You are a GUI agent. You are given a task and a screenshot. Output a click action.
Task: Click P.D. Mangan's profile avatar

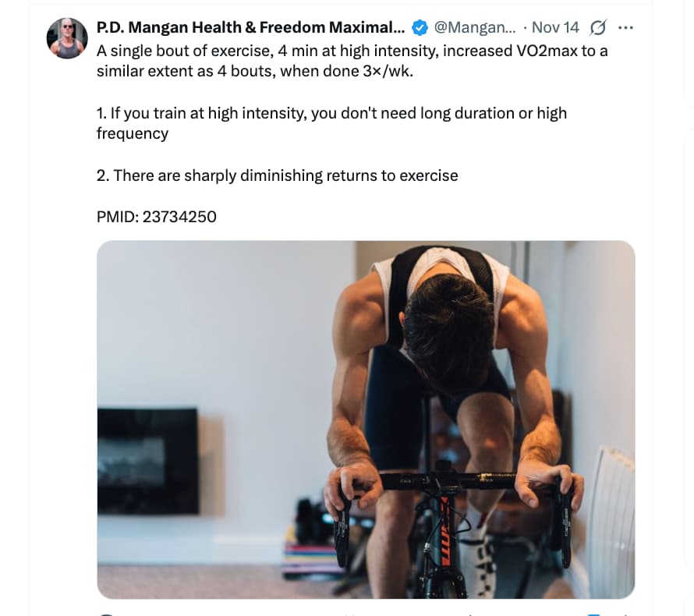tap(67, 38)
